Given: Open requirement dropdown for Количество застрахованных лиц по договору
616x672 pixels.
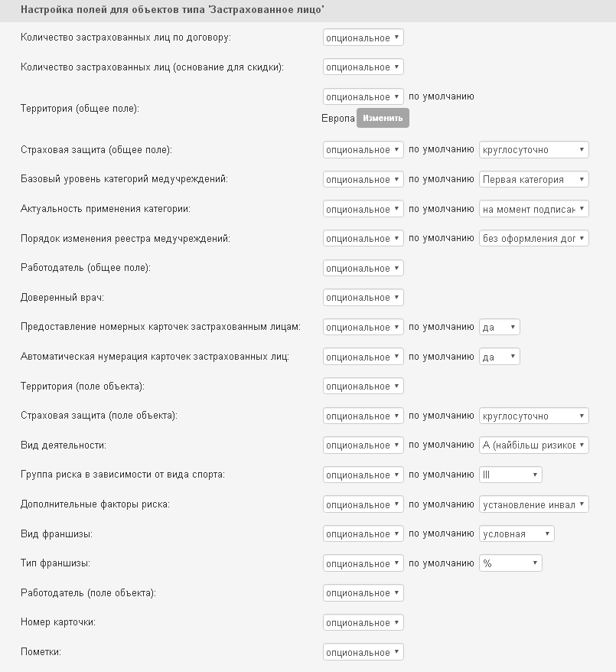Looking at the screenshot, I should (363, 38).
